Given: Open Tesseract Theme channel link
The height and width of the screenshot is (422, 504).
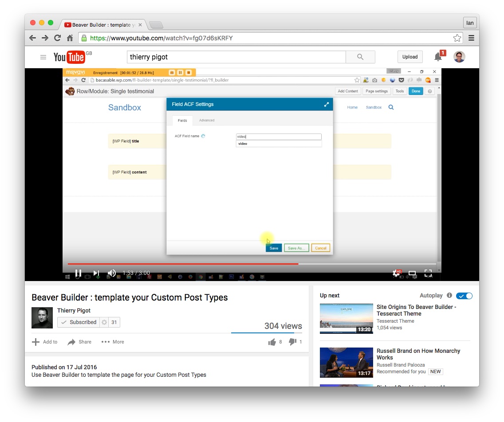Looking at the screenshot, I should coord(395,321).
